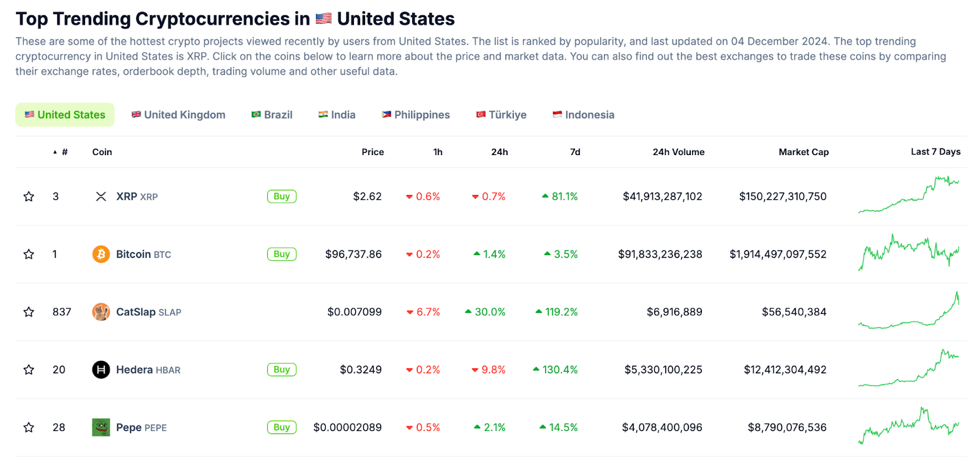Select the Philippines country tab
This screenshot has height=464, width=980.
415,115
